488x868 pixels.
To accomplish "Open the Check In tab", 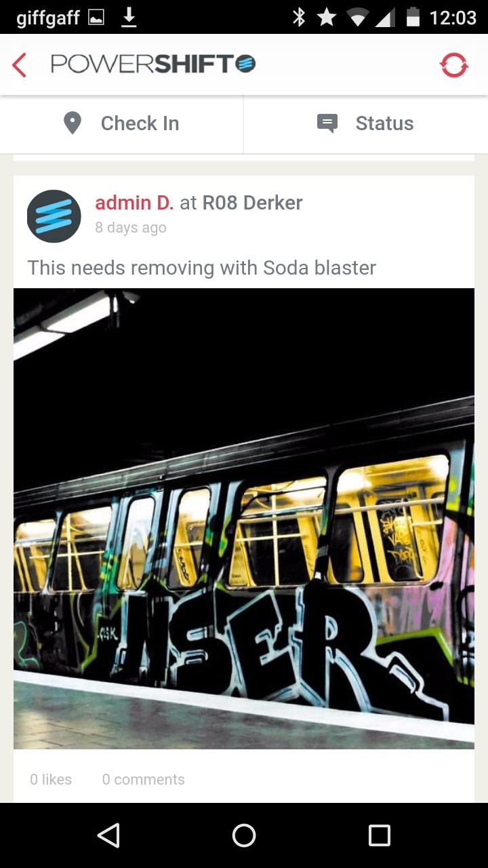I will (122, 124).
